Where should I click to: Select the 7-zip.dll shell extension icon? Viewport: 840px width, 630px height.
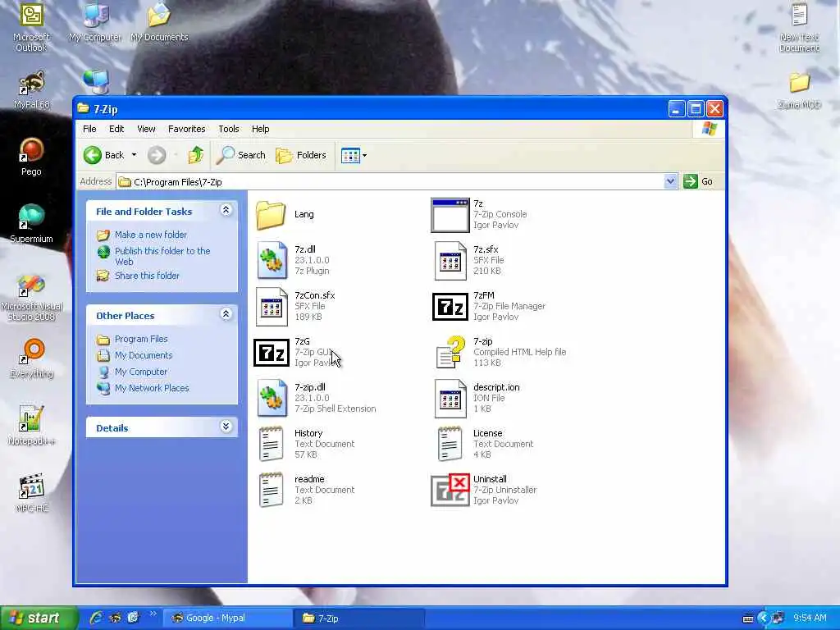pos(271,398)
